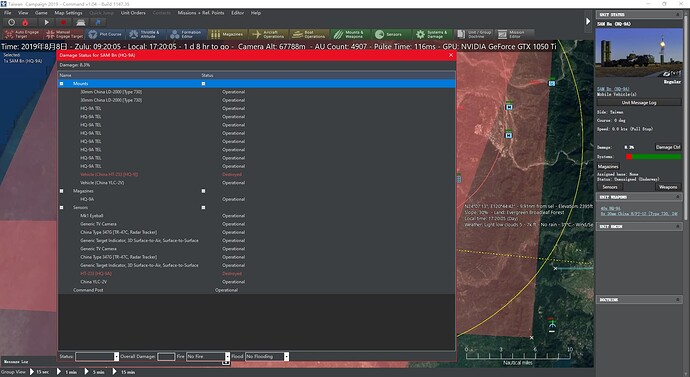The height and width of the screenshot is (377, 690).
Task: Open the Aircraft Operations panel
Action: [269, 34]
